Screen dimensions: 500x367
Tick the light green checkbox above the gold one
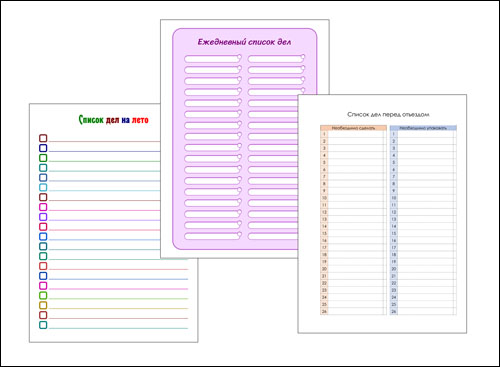[x=43, y=295]
